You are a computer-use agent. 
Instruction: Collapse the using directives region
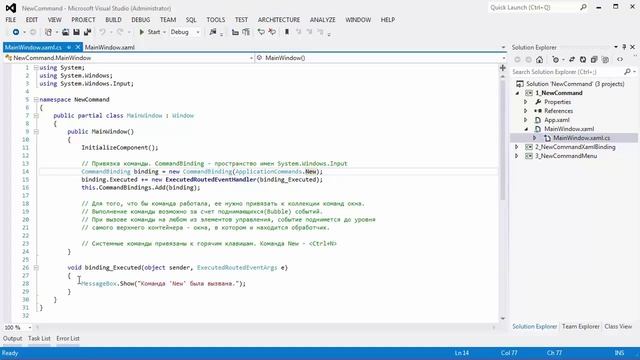point(36,68)
